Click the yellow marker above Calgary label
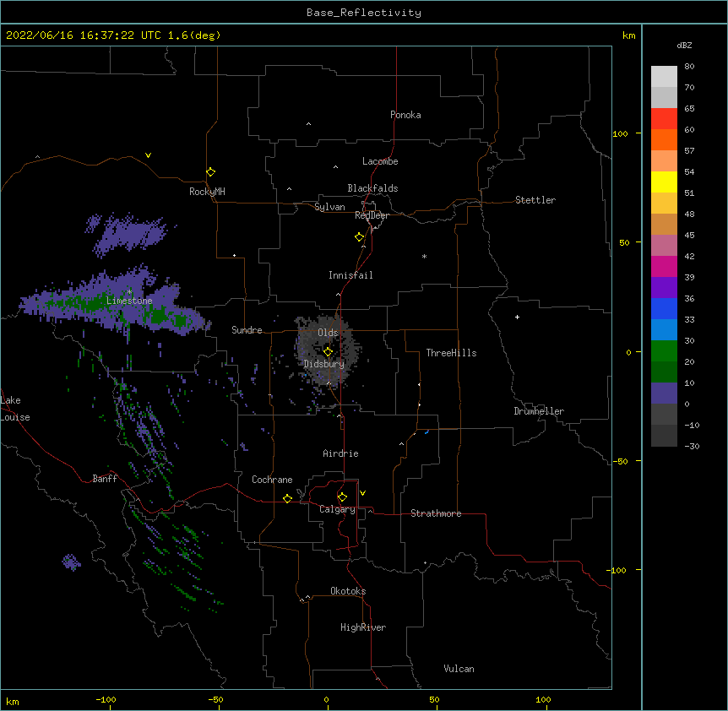Image resolution: width=728 pixels, height=711 pixels. coord(342,497)
